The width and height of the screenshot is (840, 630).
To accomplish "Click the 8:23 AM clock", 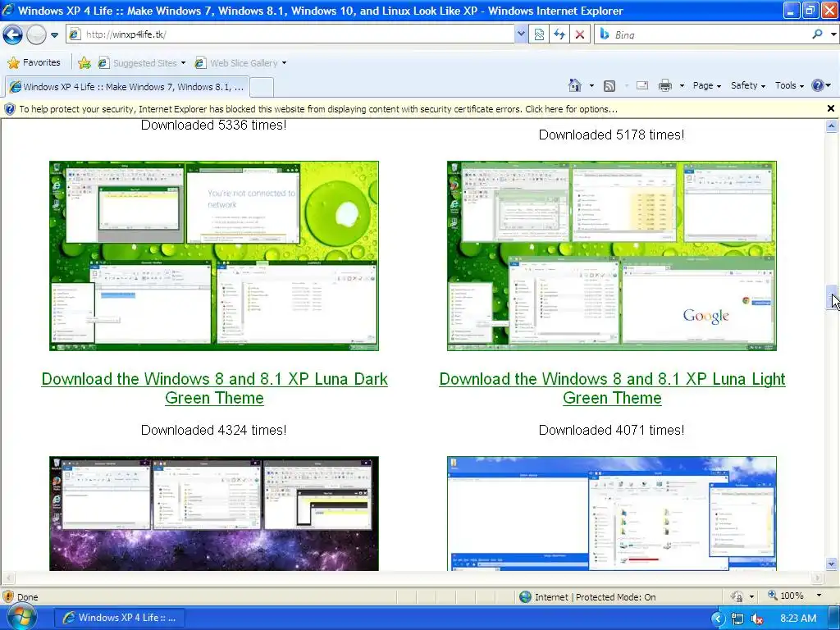I will coord(798,619).
